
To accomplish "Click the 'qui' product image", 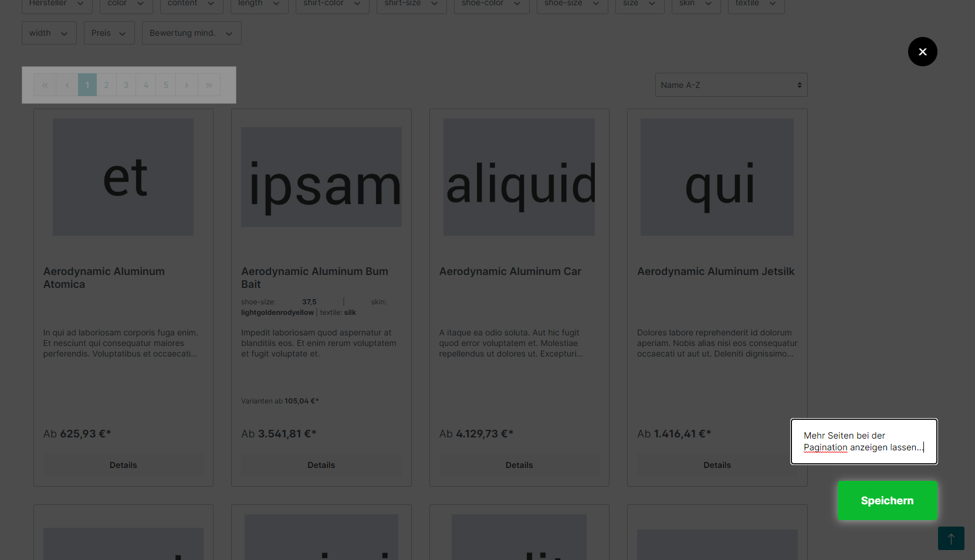I will pyautogui.click(x=717, y=177).
